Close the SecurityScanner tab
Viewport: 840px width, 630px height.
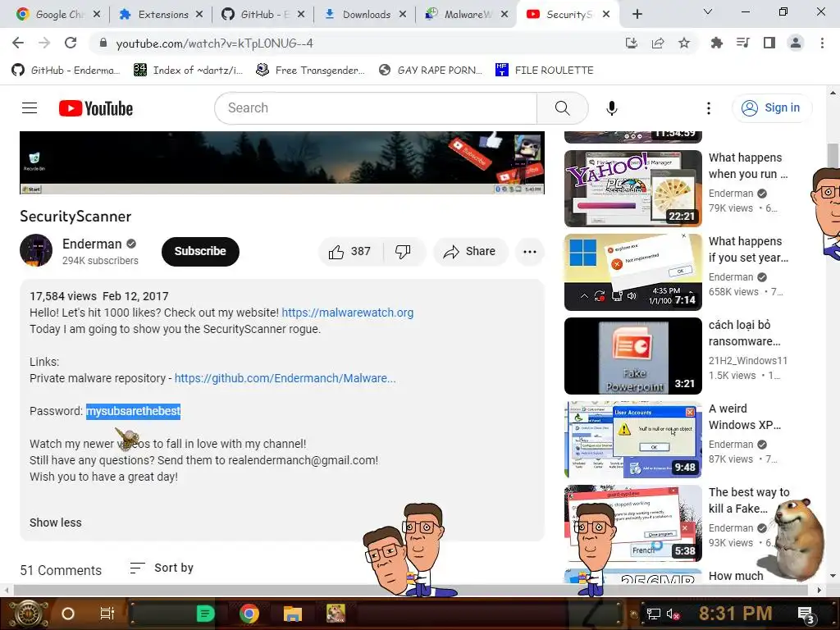point(606,15)
